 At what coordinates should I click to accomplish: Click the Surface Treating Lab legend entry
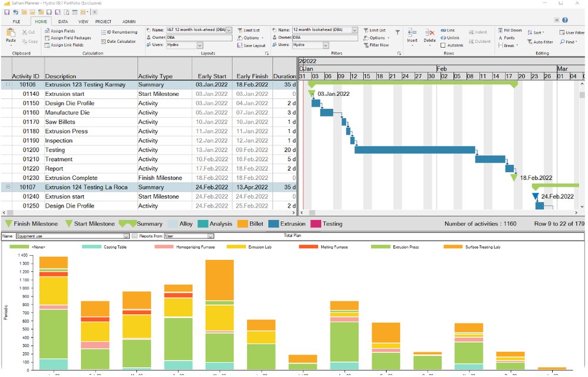point(472,247)
